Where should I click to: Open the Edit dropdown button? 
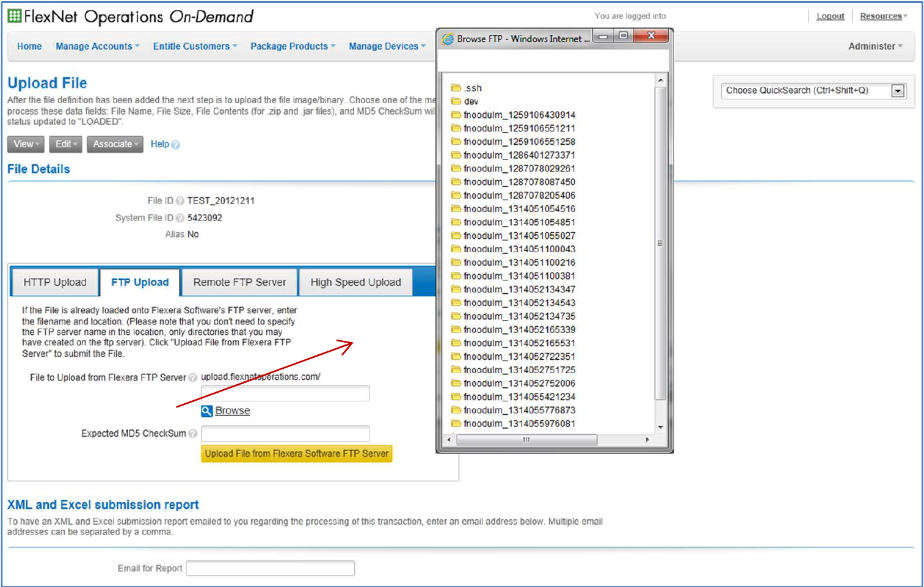(x=66, y=144)
